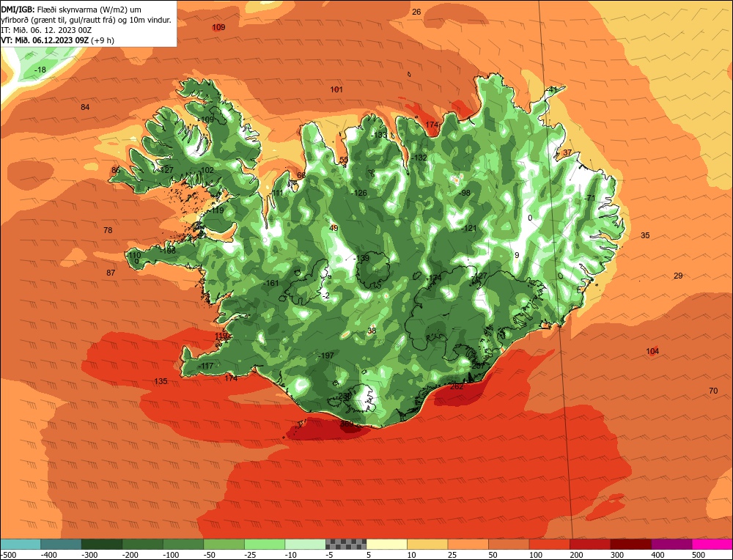Click the '66' value on north coast

coord(301,176)
